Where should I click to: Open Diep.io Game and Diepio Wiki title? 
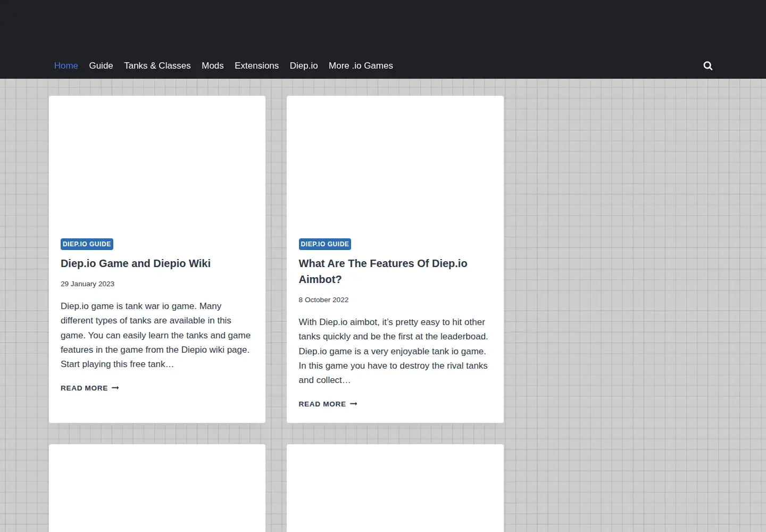click(x=136, y=263)
